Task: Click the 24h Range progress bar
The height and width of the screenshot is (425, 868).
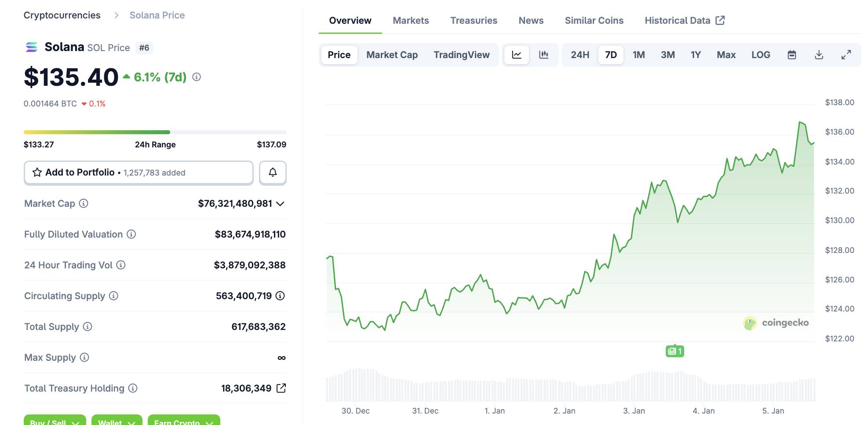Action: (155, 132)
